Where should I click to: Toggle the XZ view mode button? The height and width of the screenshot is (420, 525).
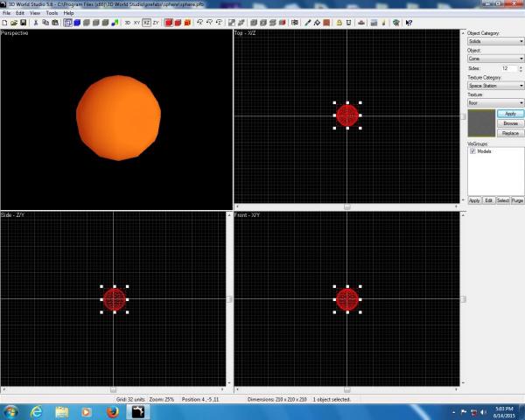click(x=146, y=22)
